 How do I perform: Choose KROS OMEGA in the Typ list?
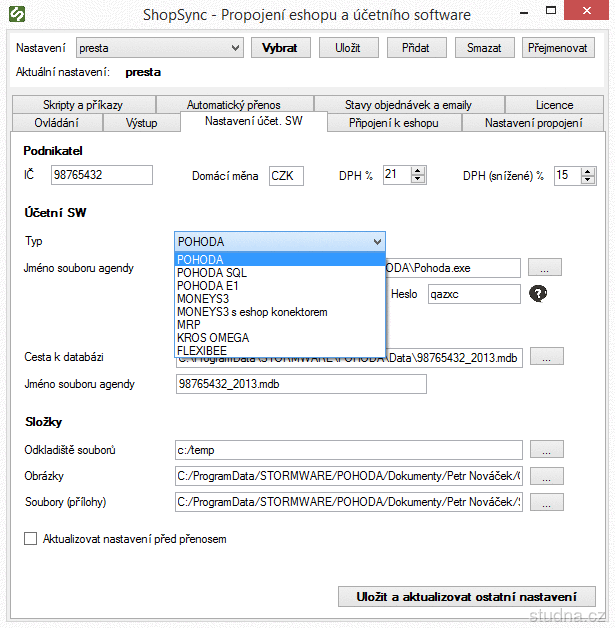coord(212,338)
